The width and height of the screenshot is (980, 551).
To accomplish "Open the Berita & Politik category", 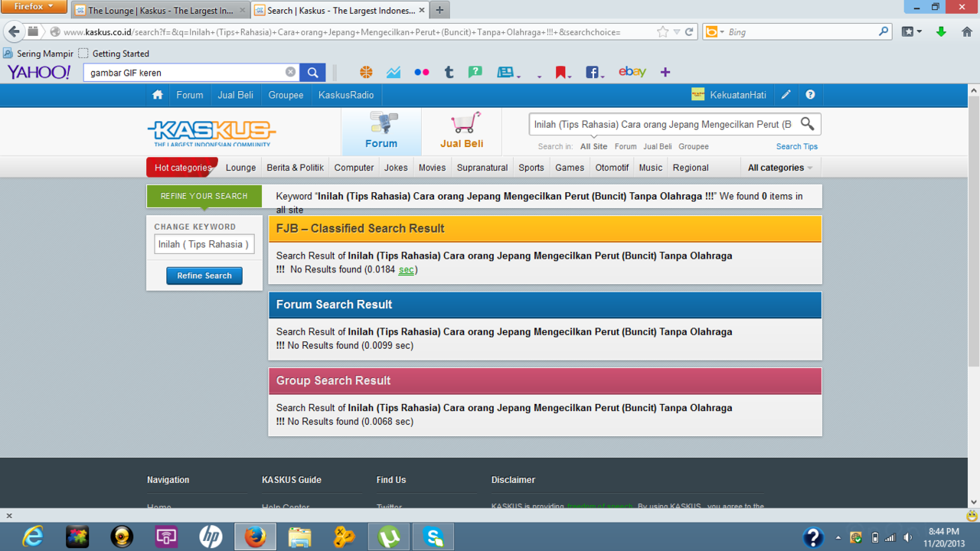I will tap(296, 168).
